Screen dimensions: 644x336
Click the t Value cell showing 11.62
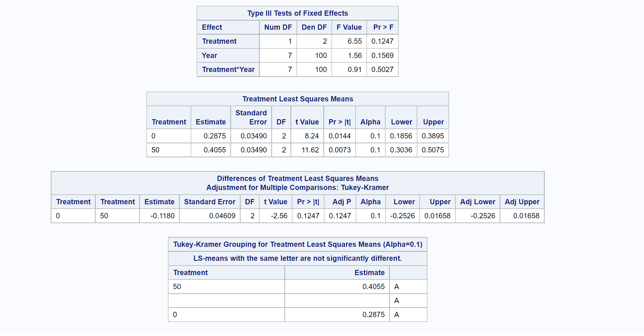click(x=310, y=150)
